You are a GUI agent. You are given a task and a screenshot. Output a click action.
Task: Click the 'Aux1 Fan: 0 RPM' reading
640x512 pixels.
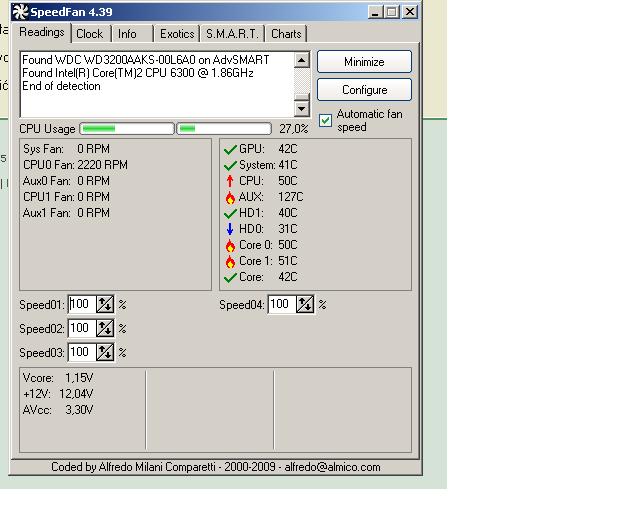pyautogui.click(x=67, y=213)
